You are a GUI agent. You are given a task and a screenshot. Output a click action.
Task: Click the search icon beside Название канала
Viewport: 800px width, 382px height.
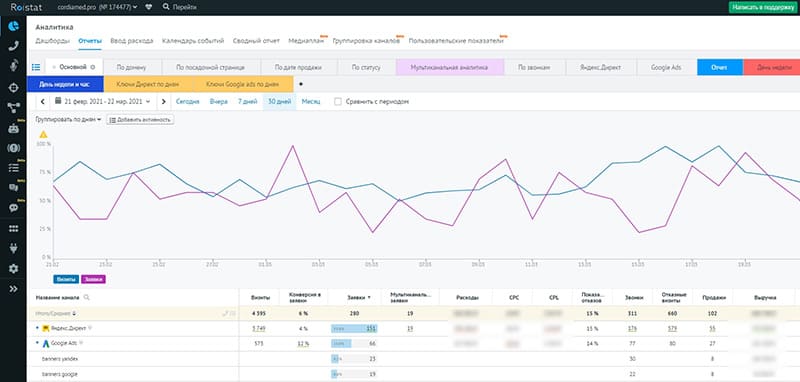click(x=86, y=297)
